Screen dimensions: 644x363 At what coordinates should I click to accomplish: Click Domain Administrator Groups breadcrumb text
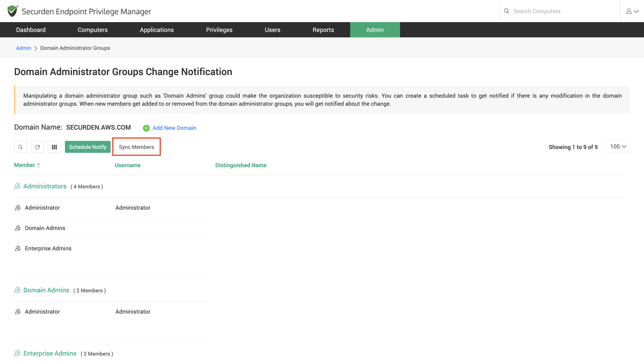(x=75, y=48)
